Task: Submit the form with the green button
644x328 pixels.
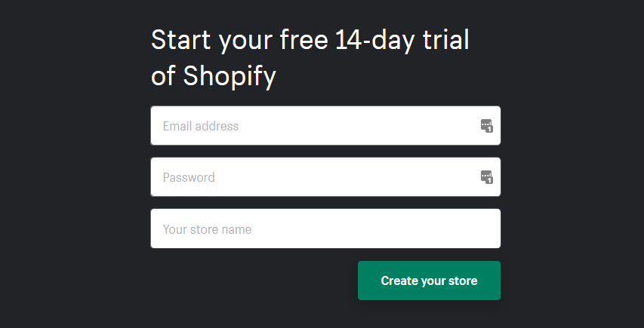Action: click(429, 280)
